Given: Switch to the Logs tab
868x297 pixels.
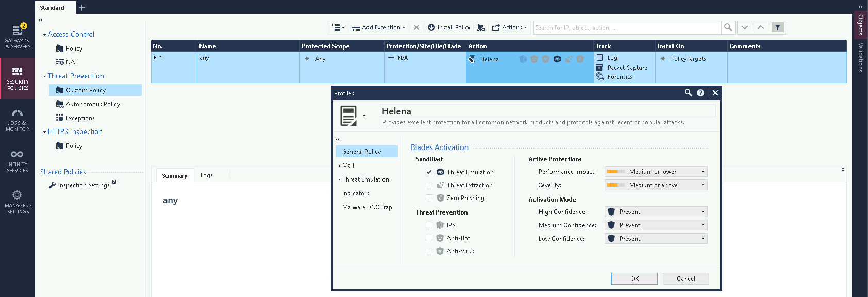Looking at the screenshot, I should coord(207,176).
